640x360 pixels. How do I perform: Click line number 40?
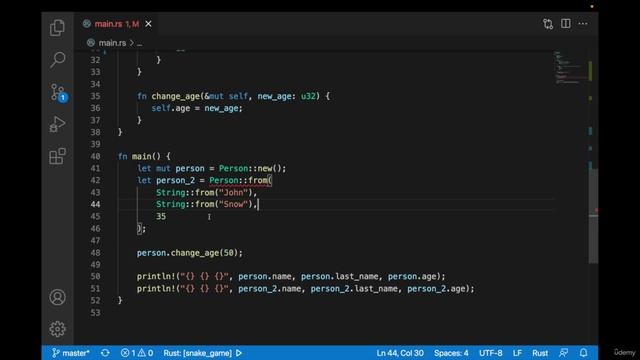[96, 156]
